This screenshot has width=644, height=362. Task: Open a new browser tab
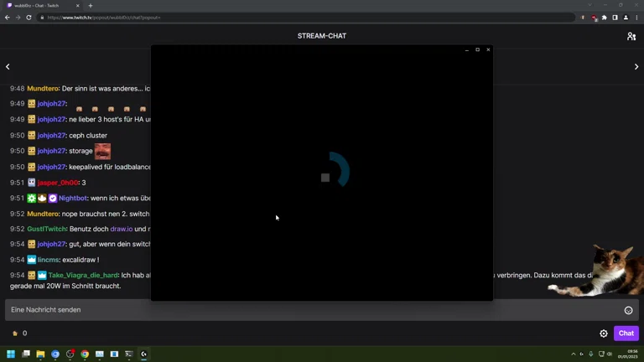pos(91,6)
